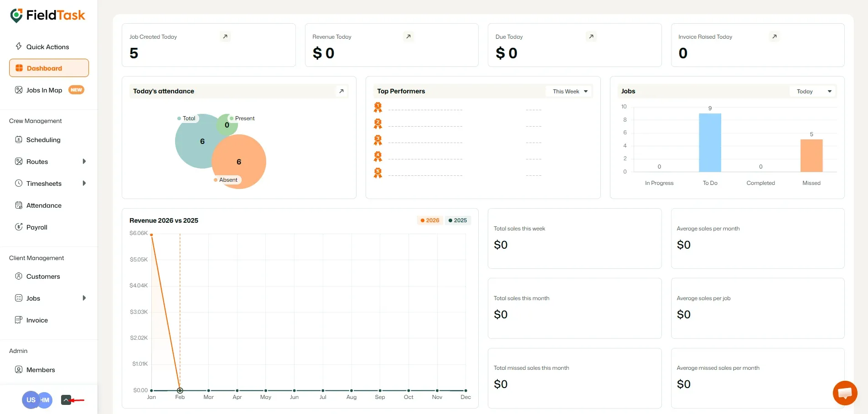The width and height of the screenshot is (868, 414).
Task: Click the Absent attendance bubble
Action: point(239,162)
